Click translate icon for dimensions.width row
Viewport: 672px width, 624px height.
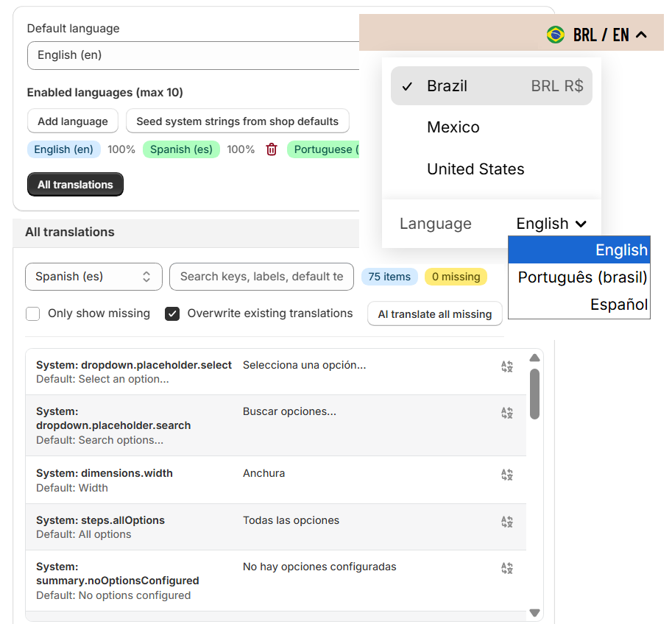tap(507, 475)
